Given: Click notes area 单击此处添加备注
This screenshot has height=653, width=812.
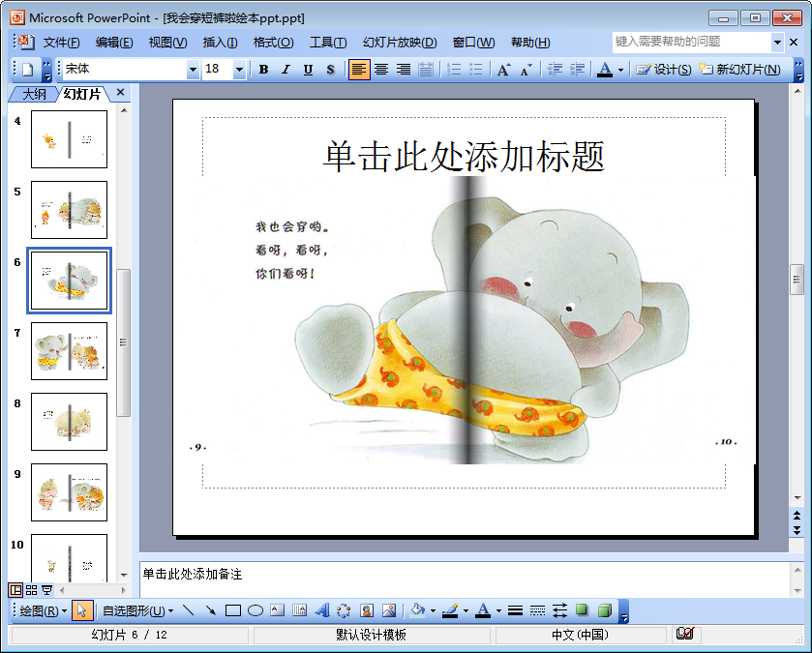Looking at the screenshot, I should click(x=193, y=574).
